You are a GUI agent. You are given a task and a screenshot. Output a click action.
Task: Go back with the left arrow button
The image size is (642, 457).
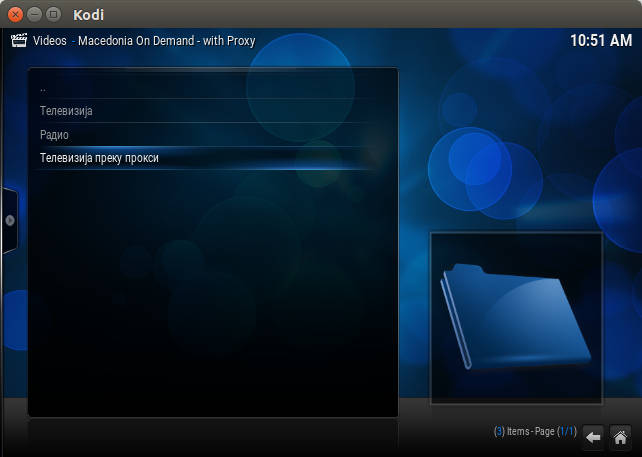pos(593,437)
